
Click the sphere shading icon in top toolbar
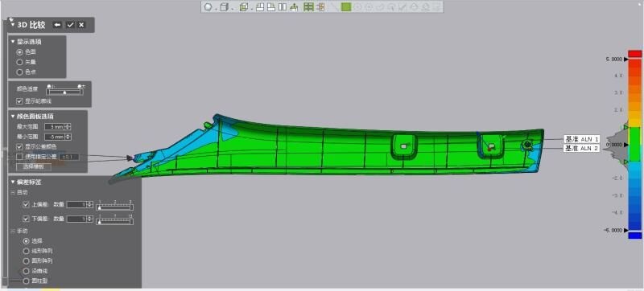coord(208,7)
